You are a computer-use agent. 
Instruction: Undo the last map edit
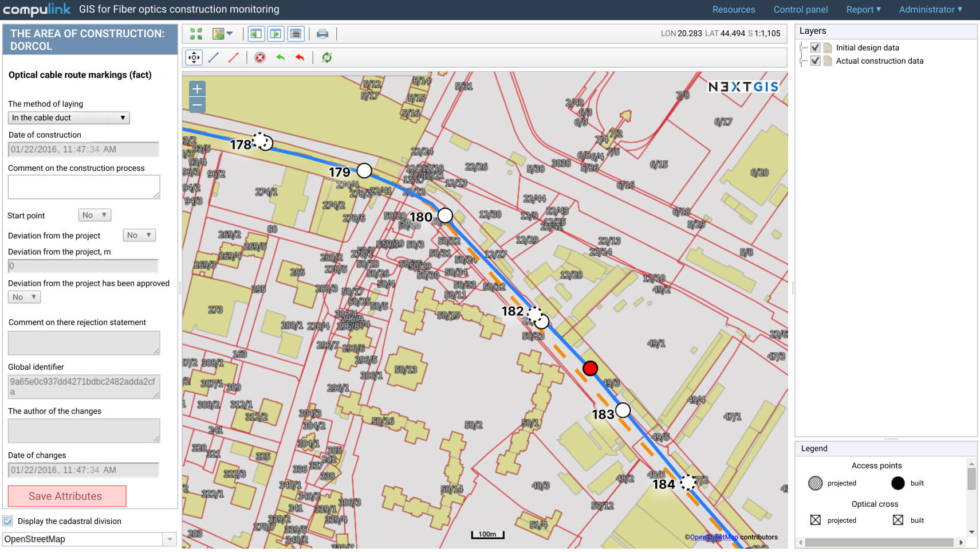(x=280, y=57)
